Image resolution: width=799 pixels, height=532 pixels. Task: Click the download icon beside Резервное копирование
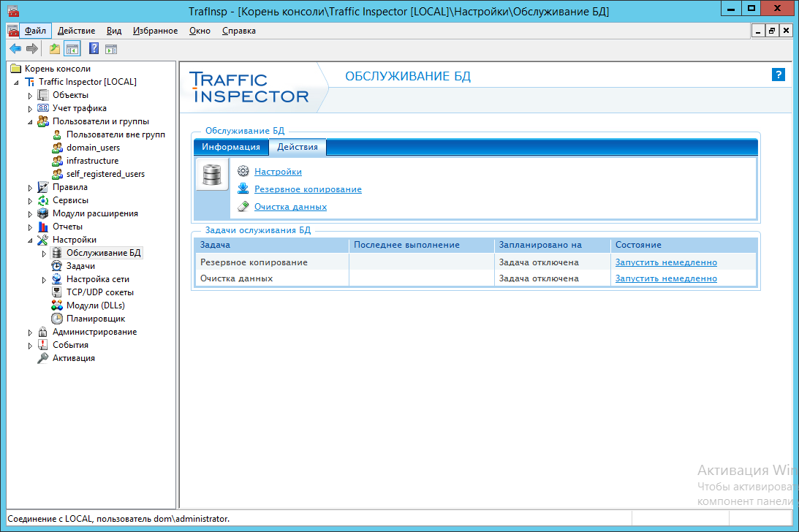pos(243,189)
